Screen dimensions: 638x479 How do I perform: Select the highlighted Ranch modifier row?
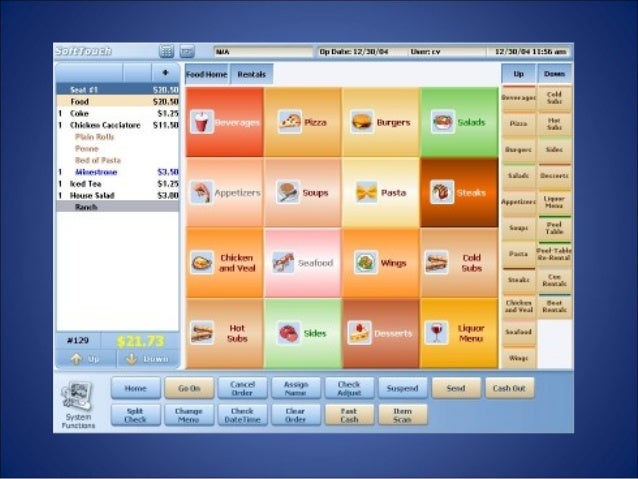click(x=118, y=207)
